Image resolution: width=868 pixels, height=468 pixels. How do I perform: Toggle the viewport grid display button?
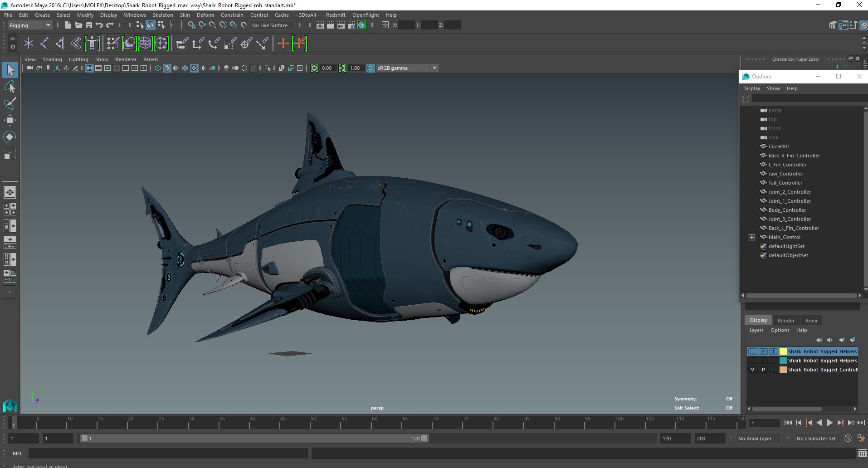(x=89, y=68)
